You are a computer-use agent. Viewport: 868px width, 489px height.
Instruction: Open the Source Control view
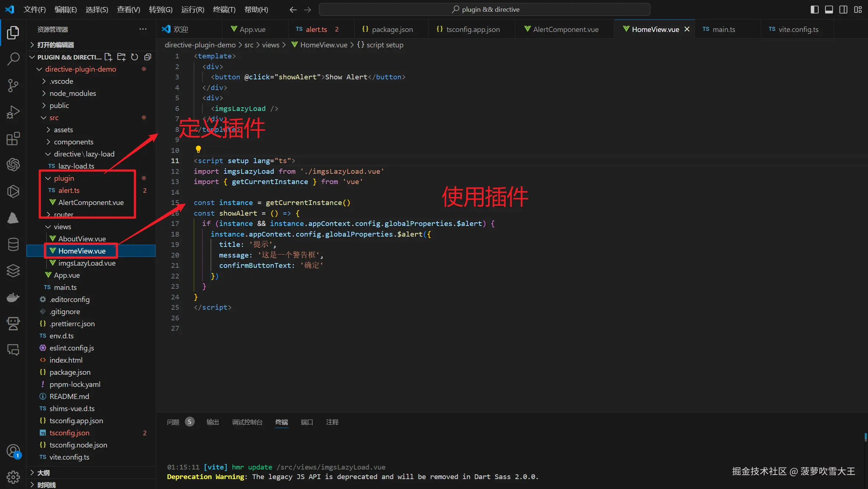[x=13, y=85]
